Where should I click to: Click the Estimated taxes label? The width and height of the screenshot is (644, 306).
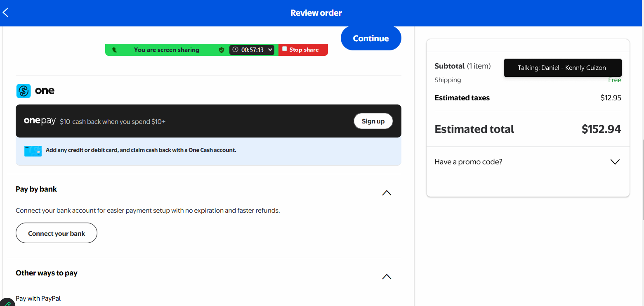462,98
